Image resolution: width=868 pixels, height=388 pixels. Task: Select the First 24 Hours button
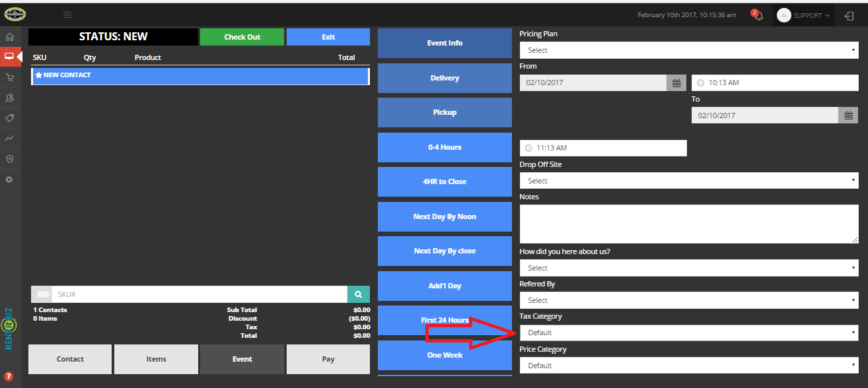(445, 320)
